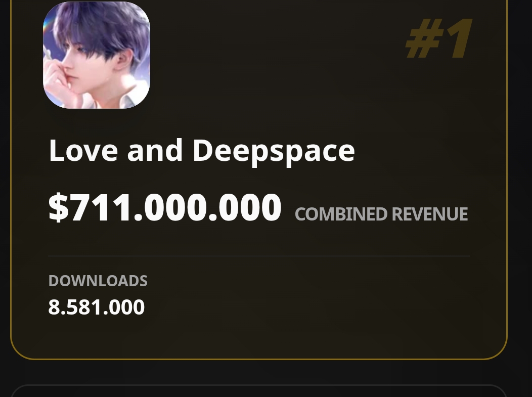This screenshot has height=397, width=532.
Task: Open the next ranking card peeking below
Action: 259,391
